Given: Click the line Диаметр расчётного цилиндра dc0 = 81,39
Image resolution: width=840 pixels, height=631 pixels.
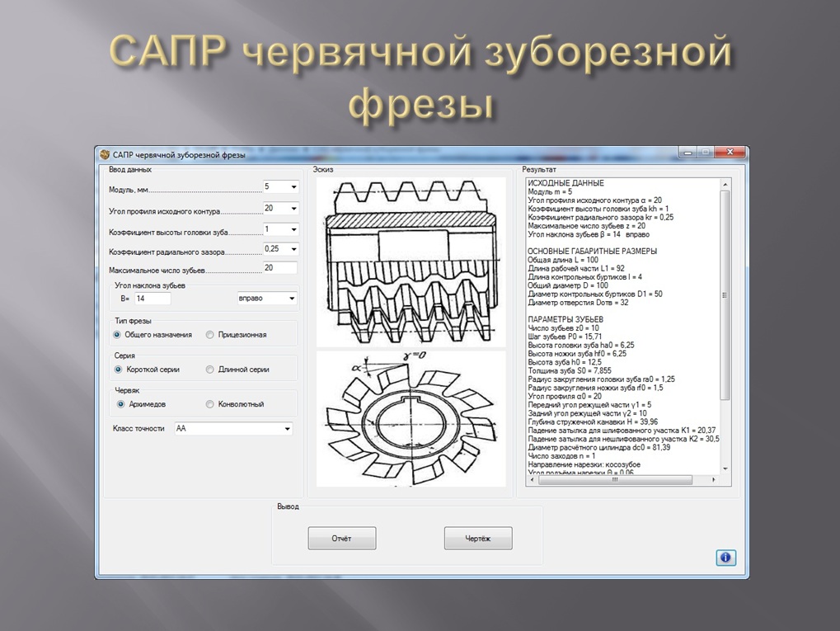Looking at the screenshot, I should tap(599, 448).
